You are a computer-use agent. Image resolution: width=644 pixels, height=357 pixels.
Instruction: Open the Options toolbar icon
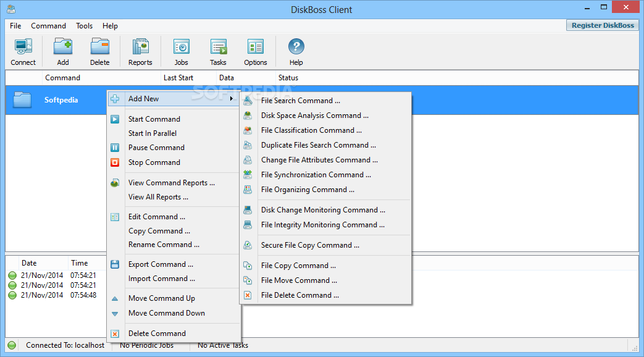[x=256, y=47]
